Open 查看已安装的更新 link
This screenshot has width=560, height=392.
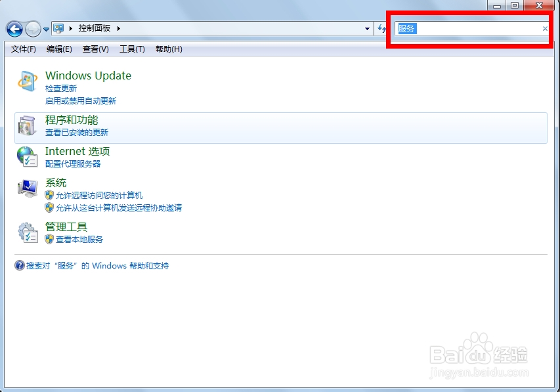pos(77,133)
